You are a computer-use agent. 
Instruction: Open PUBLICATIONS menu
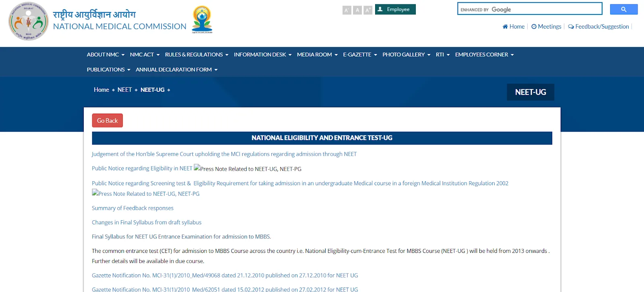pyautogui.click(x=109, y=70)
